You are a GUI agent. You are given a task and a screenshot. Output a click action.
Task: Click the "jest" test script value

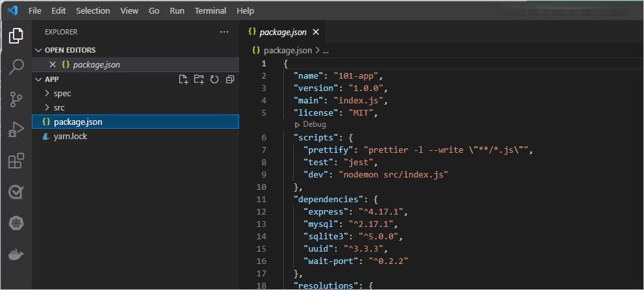(x=358, y=163)
